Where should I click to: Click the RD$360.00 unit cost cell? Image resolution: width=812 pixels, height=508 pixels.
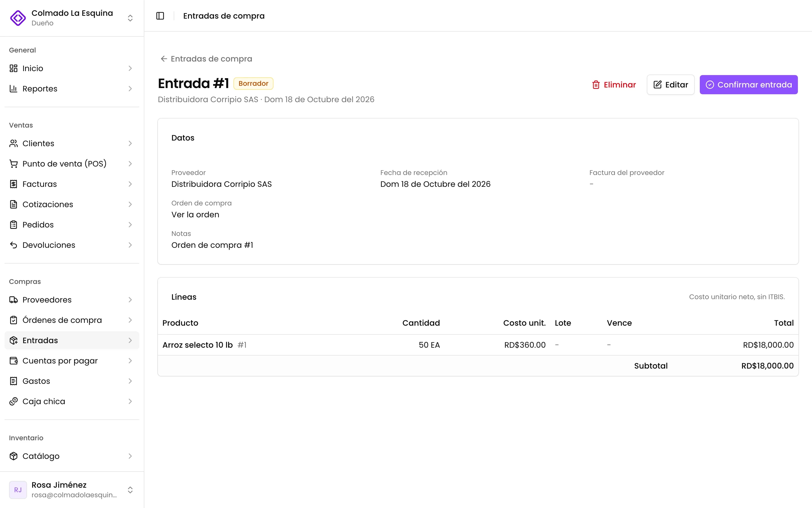pos(525,345)
